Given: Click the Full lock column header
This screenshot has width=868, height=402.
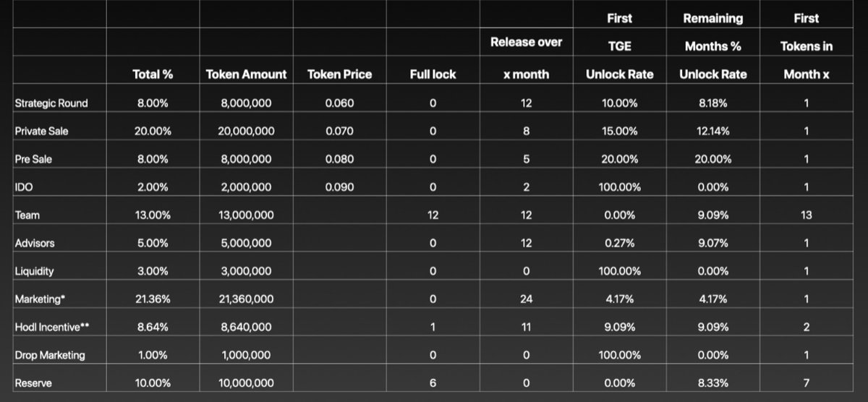Looking at the screenshot, I should (433, 74).
